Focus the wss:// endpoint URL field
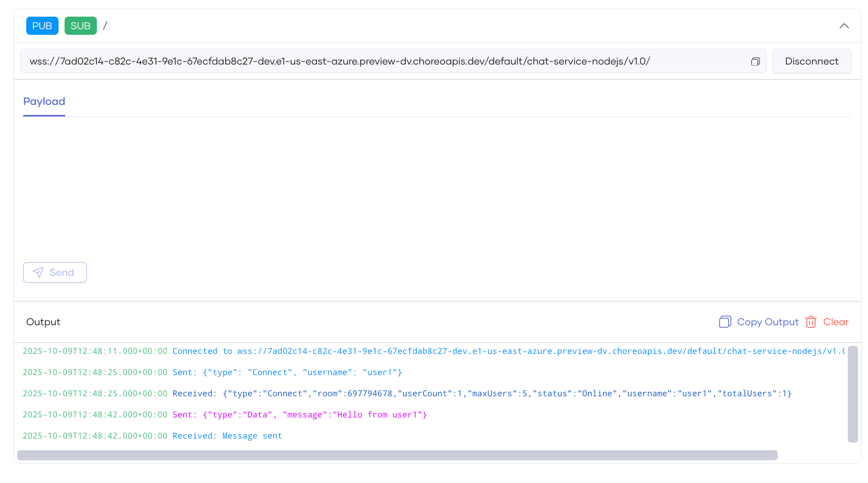Screen dimensions: 868x483 coord(384,62)
